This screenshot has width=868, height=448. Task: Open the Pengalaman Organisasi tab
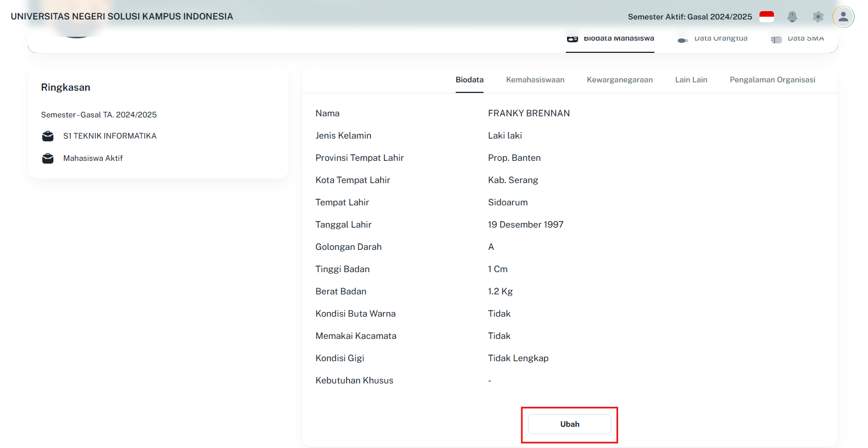(x=772, y=80)
